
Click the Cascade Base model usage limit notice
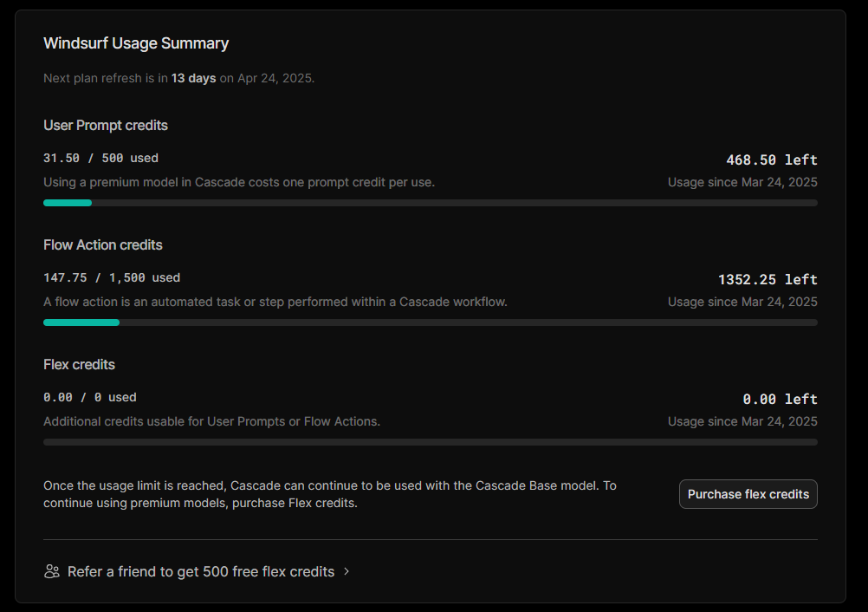[x=330, y=494]
